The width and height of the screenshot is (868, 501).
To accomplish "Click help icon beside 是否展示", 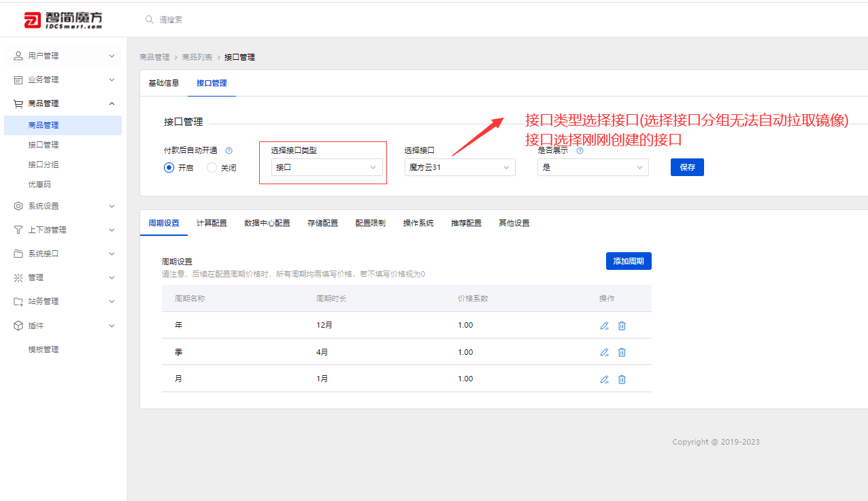I will pos(580,151).
